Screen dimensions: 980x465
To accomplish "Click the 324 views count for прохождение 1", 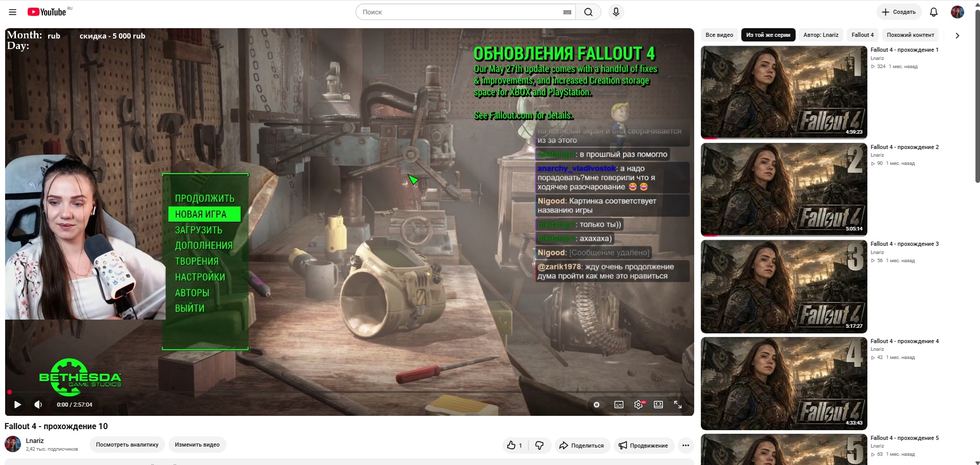I will [878, 67].
